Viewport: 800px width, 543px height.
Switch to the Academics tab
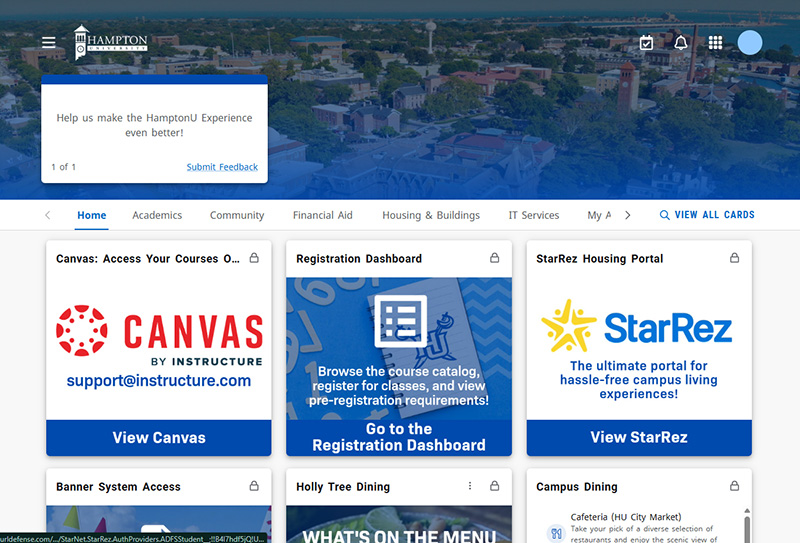click(x=157, y=215)
